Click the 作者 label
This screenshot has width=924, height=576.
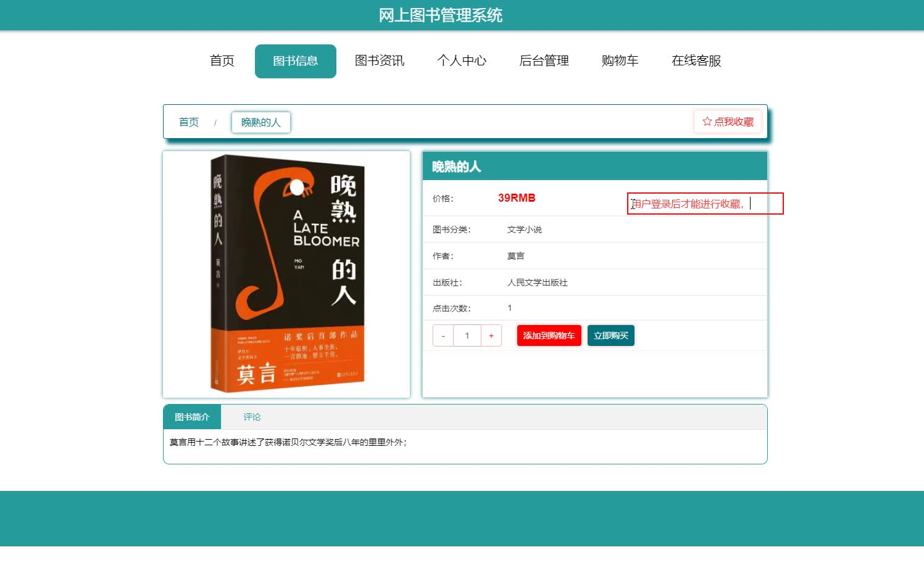pos(443,256)
